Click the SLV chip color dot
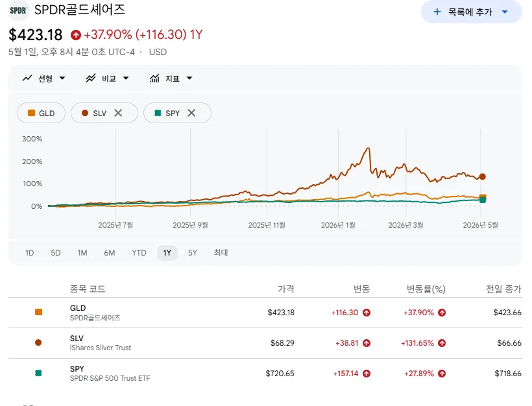The width and height of the screenshot is (532, 406). click(x=85, y=113)
